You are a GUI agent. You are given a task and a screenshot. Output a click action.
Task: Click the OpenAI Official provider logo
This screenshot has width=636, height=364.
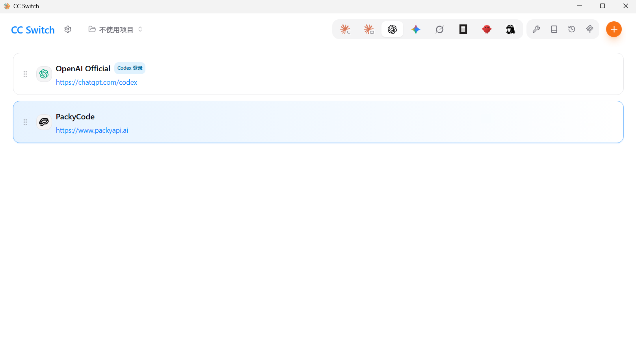[44, 74]
